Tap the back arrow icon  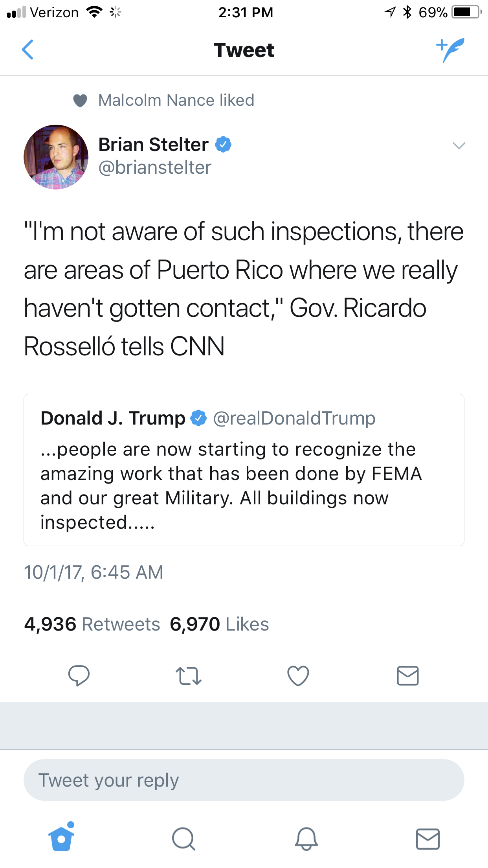[28, 50]
